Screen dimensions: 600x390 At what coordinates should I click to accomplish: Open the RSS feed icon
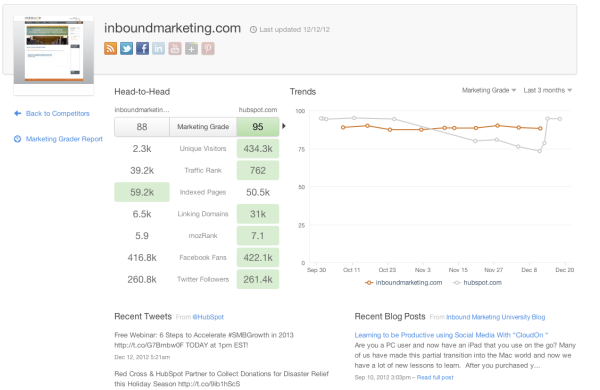click(x=111, y=49)
